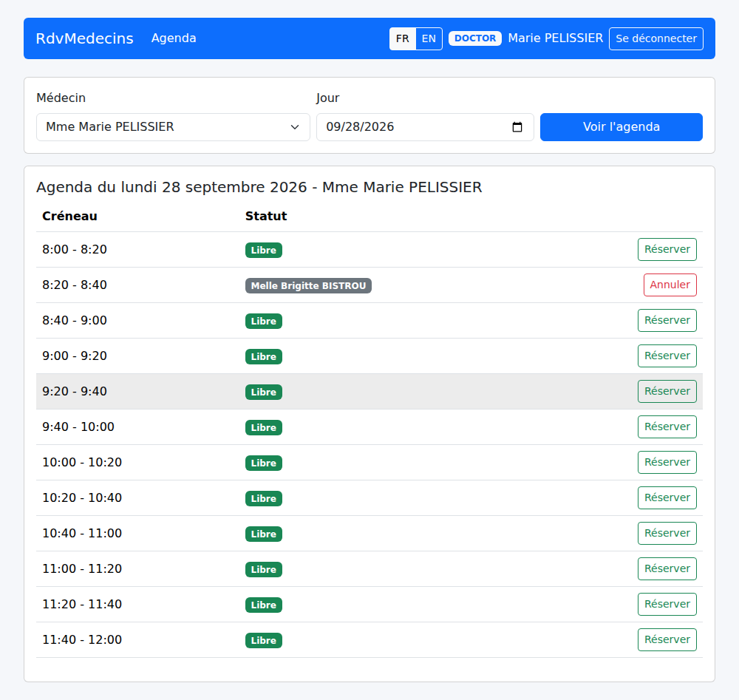
Task: Click the user name Marie PELISSIER in navbar
Action: 555,38
